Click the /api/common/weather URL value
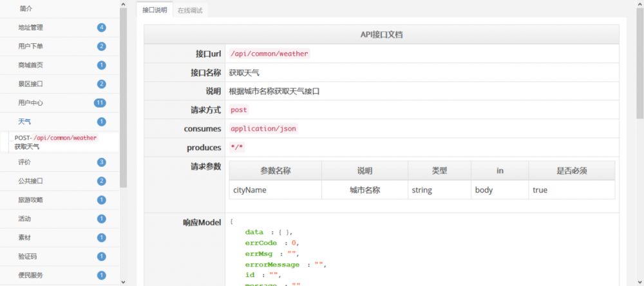Image resolution: width=644 pixels, height=286 pixels. click(x=269, y=54)
